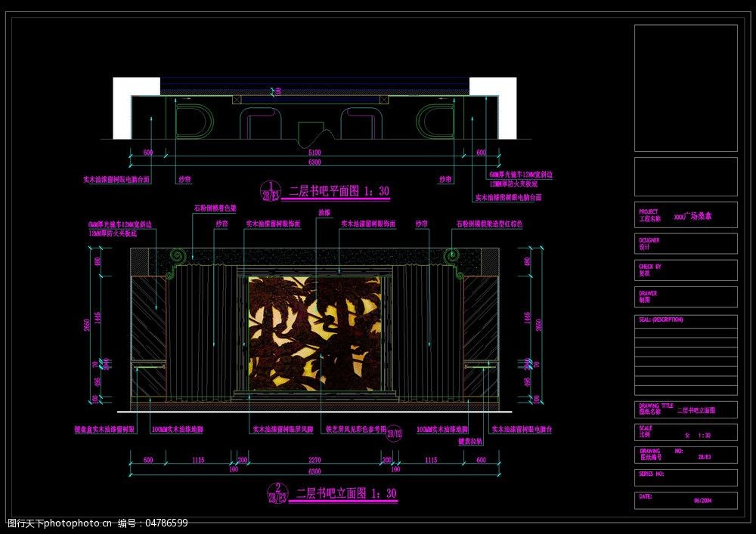Viewport: 756px width, 534px height.
Task: Click the DATE field showing 06/2004
Action: click(x=685, y=499)
